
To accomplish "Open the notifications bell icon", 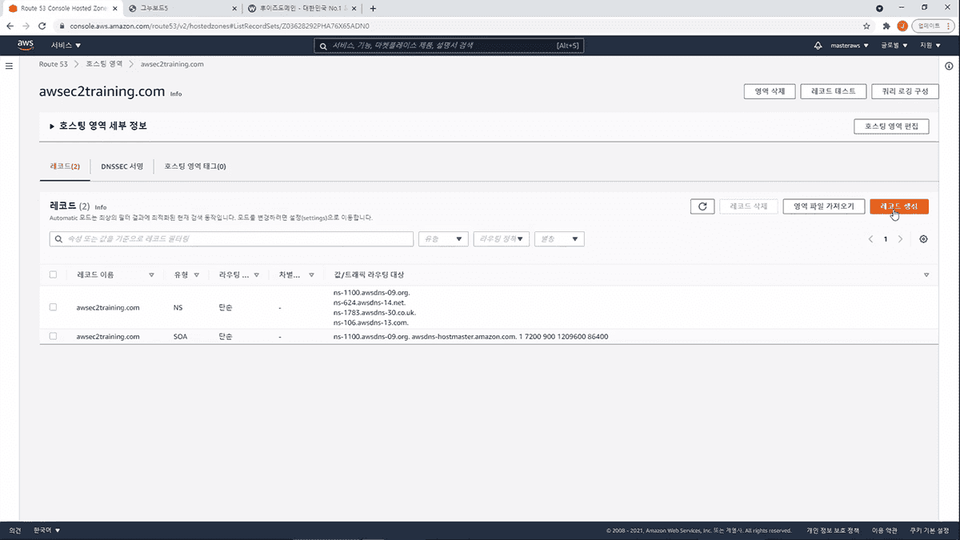I will click(x=818, y=45).
